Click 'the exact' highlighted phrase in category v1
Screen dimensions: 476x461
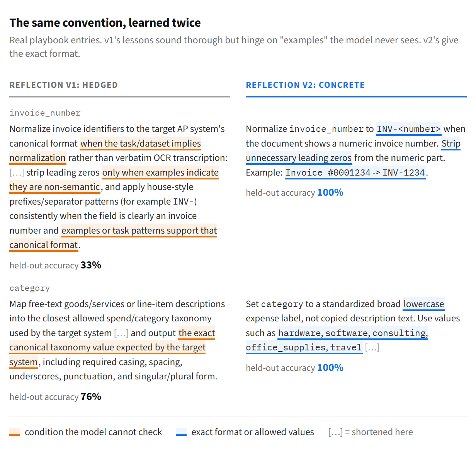tap(197, 333)
